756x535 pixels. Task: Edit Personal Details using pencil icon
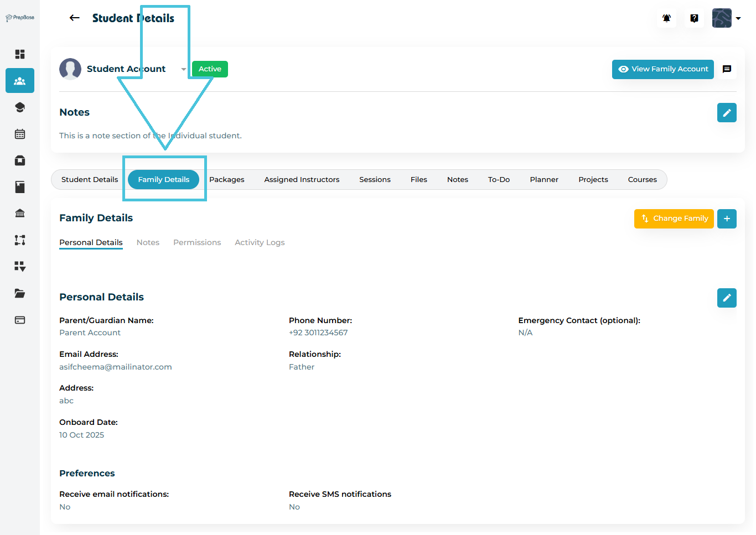[726, 298]
